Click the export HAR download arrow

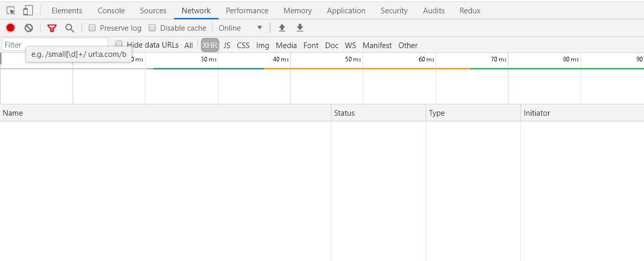300,28
